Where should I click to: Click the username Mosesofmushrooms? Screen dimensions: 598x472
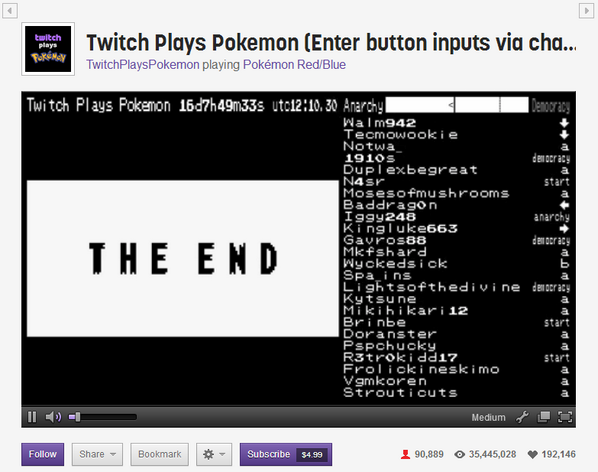(x=426, y=193)
